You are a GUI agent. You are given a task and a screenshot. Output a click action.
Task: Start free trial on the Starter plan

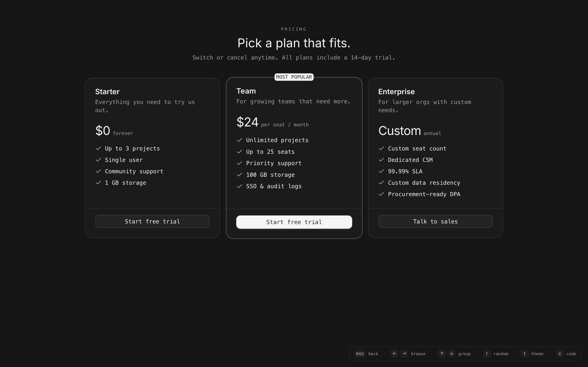(x=152, y=221)
